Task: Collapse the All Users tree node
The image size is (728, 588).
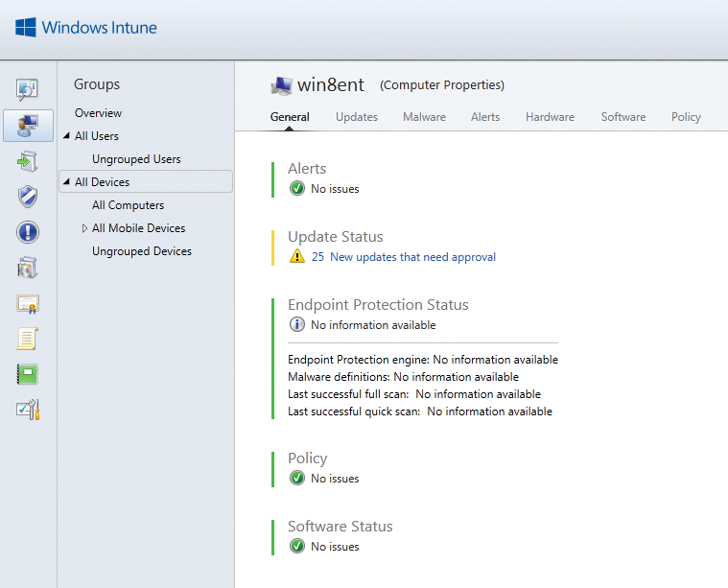Action: pos(66,135)
